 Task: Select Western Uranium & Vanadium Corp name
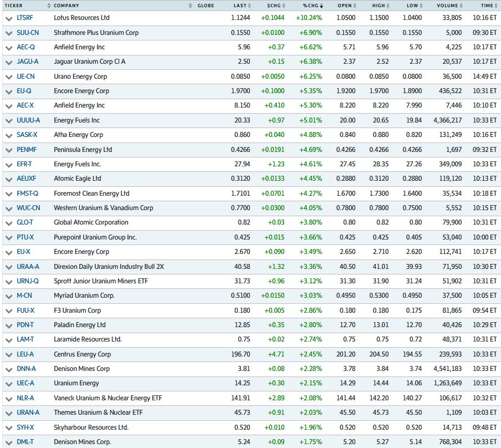[x=104, y=208]
